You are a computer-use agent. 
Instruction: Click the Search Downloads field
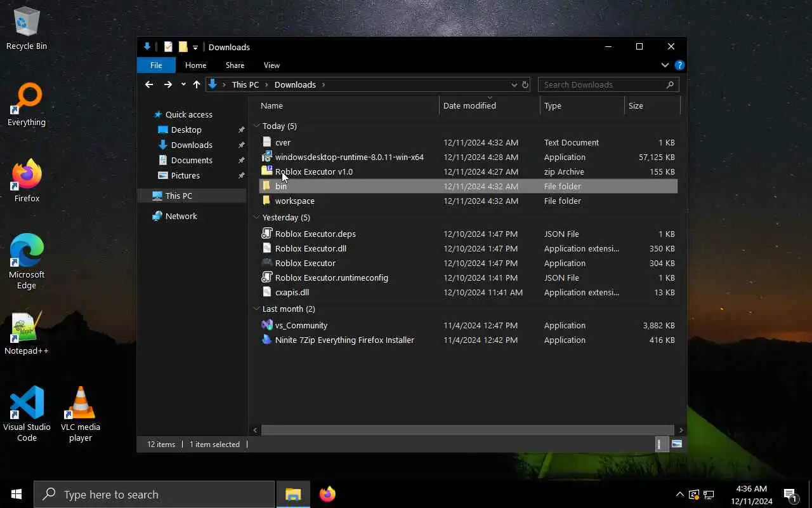608,84
